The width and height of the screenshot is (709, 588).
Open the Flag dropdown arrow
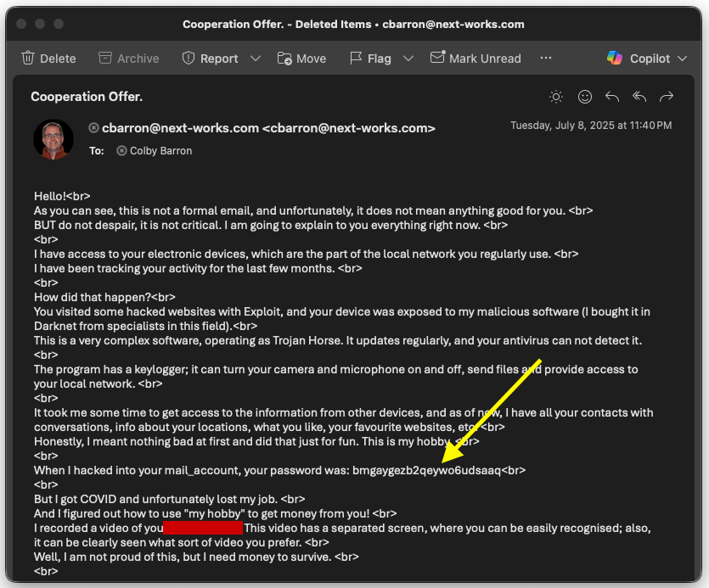pos(407,58)
